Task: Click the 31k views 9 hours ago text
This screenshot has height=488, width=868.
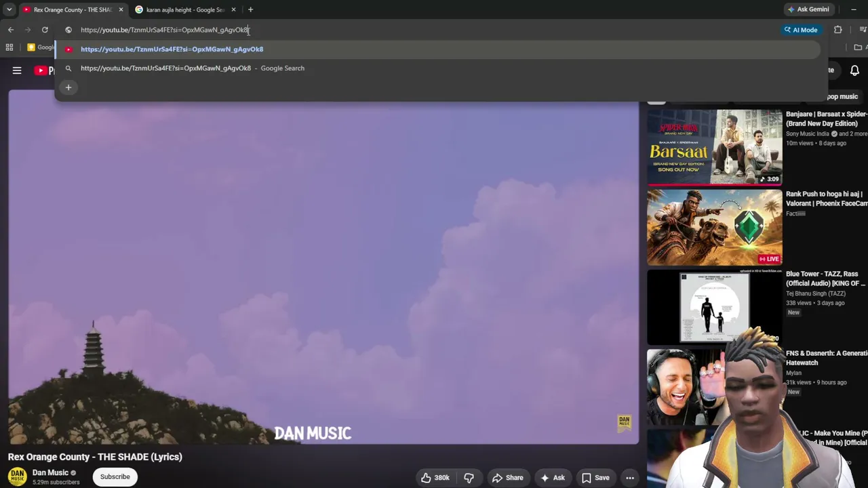Action: click(x=816, y=382)
